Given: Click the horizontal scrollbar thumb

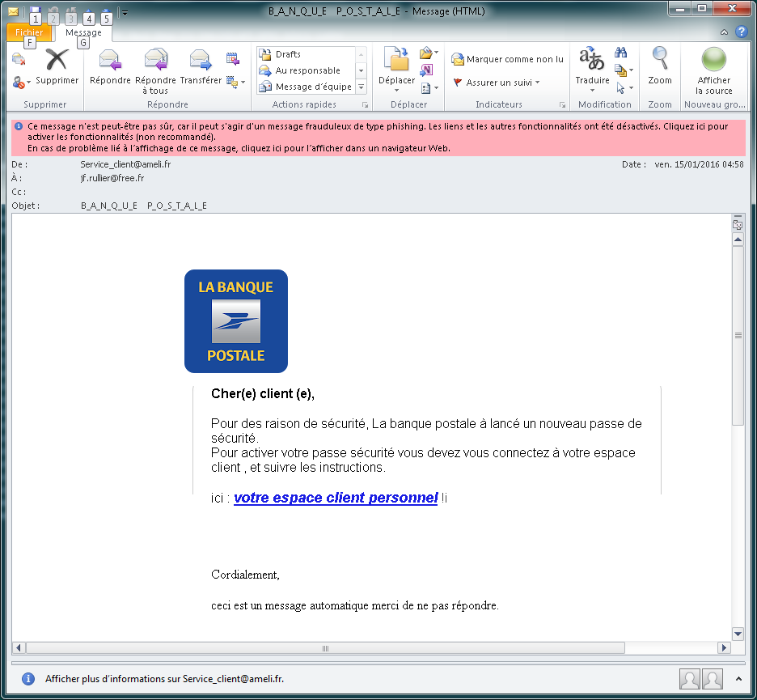Looking at the screenshot, I should 325,648.
